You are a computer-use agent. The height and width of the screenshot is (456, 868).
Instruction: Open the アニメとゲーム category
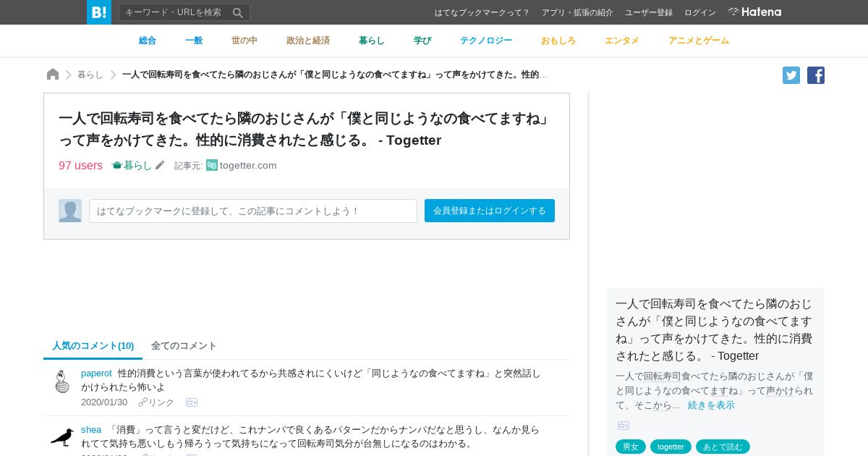point(699,41)
